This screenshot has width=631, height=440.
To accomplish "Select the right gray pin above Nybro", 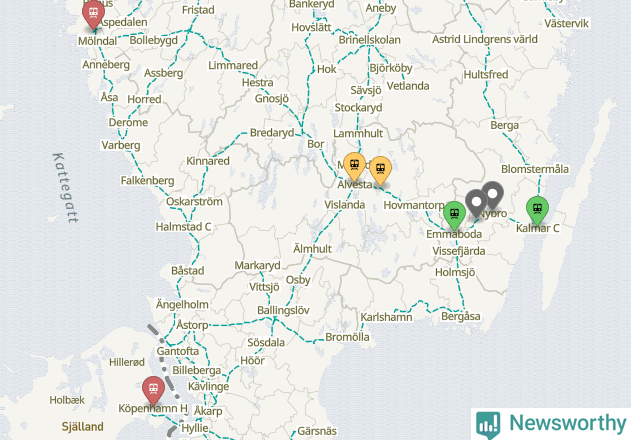I will (493, 195).
